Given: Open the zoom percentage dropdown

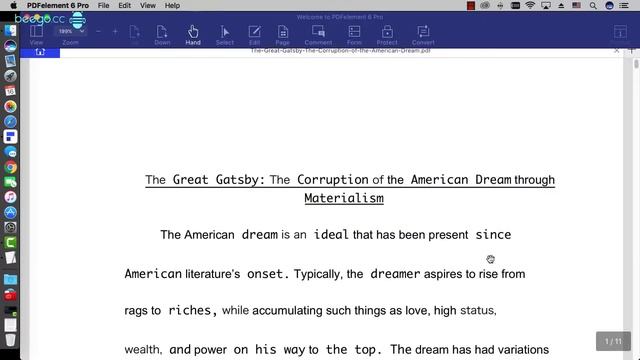Looking at the screenshot, I should (71, 31).
